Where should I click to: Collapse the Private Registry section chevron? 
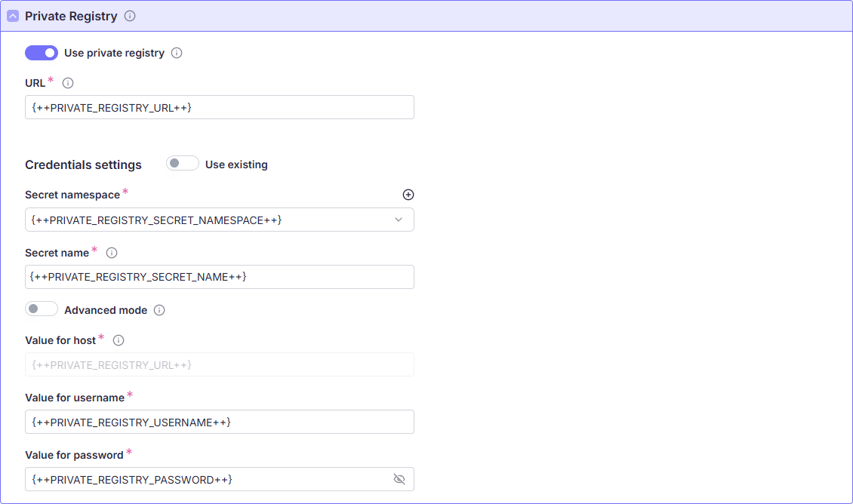click(x=13, y=16)
